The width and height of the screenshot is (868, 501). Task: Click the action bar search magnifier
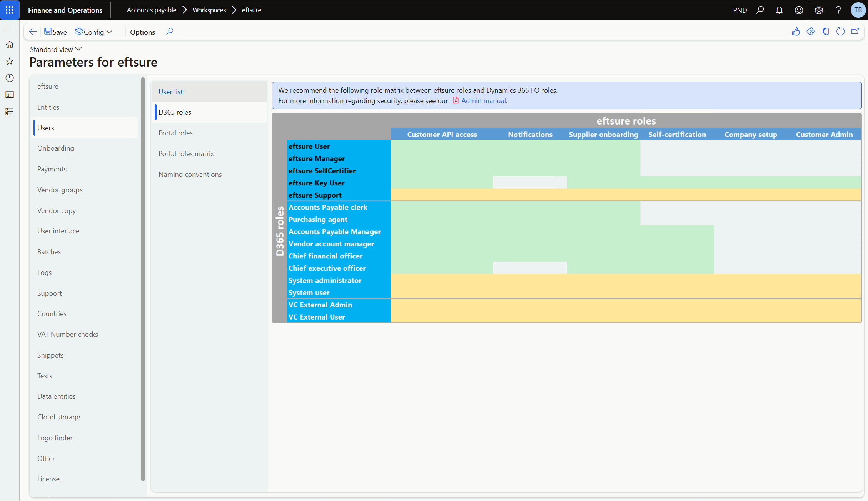point(170,32)
